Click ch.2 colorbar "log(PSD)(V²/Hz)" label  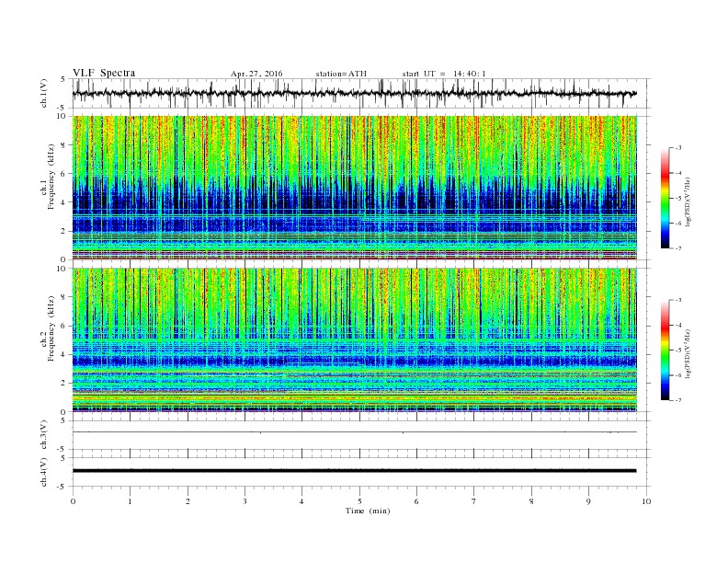(688, 354)
